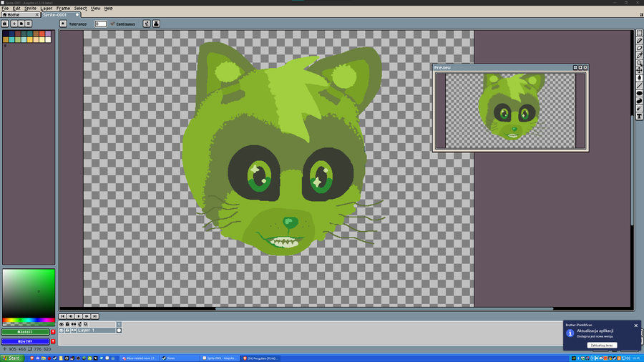Select the Eraser tool

[x=639, y=48]
